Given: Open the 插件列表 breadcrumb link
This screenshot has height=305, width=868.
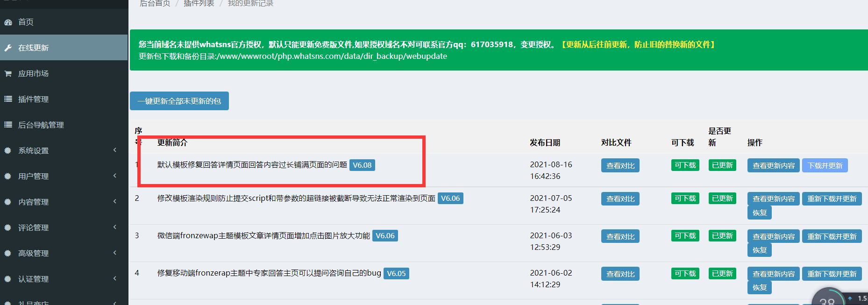Looking at the screenshot, I should coord(199,4).
